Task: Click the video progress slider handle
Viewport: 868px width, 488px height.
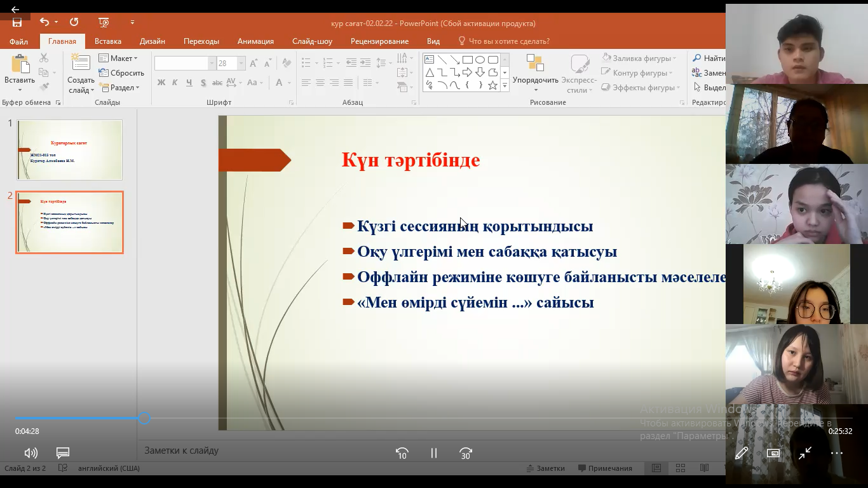Action: point(144,418)
